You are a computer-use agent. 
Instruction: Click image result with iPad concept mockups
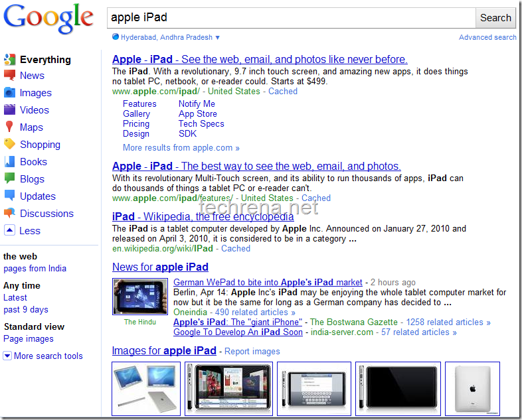point(146,389)
